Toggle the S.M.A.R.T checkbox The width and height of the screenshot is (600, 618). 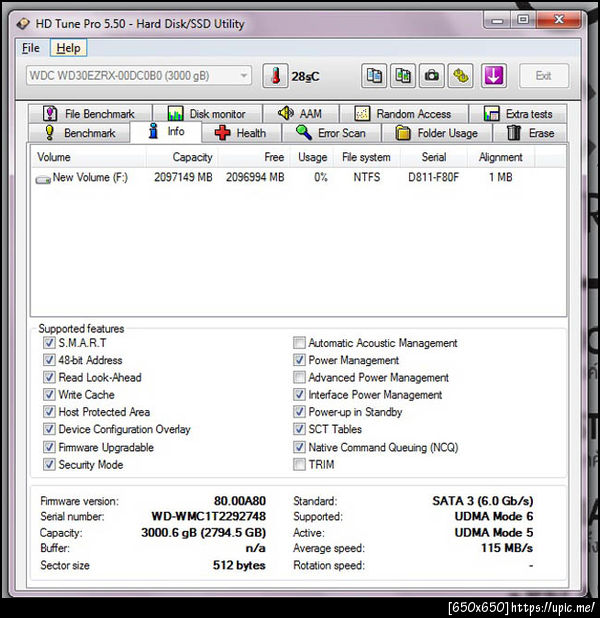click(49, 343)
